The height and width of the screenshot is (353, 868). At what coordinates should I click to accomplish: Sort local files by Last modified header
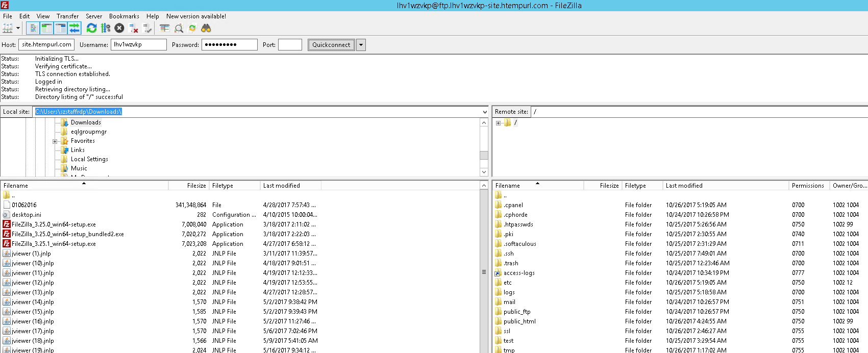point(290,186)
